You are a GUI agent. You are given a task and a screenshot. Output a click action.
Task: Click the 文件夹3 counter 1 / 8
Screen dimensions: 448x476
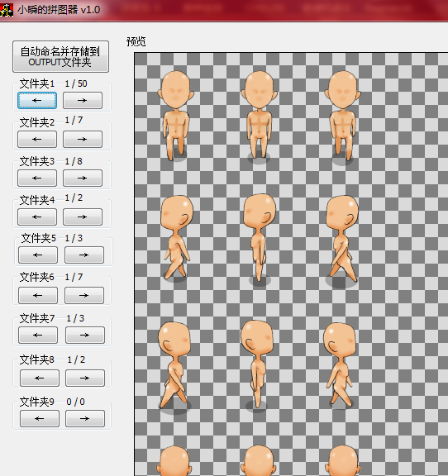74,161
